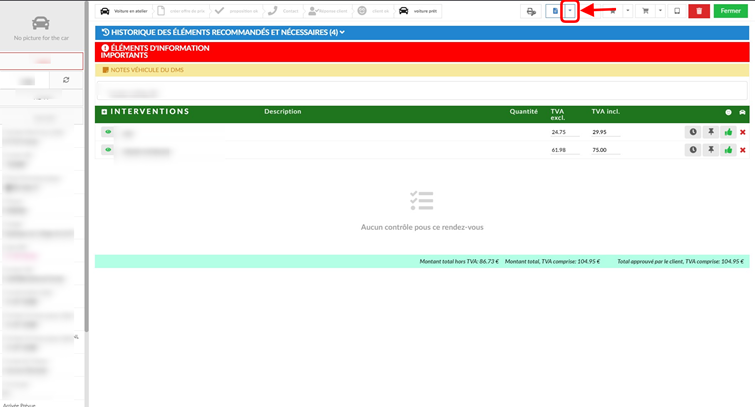Click the print icon in top toolbar
Image resolution: width=755 pixels, height=407 pixels.
click(x=531, y=11)
